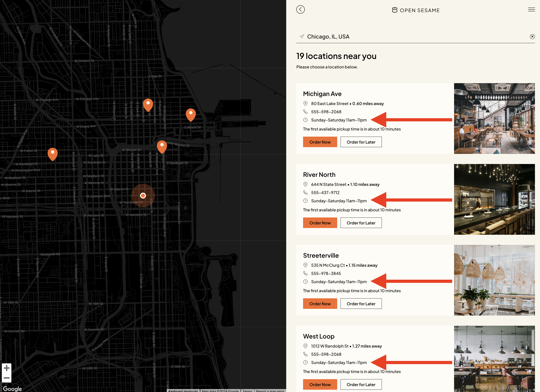This screenshot has width=540, height=392.
Task: Click the clock icon in River North card
Action: click(305, 201)
